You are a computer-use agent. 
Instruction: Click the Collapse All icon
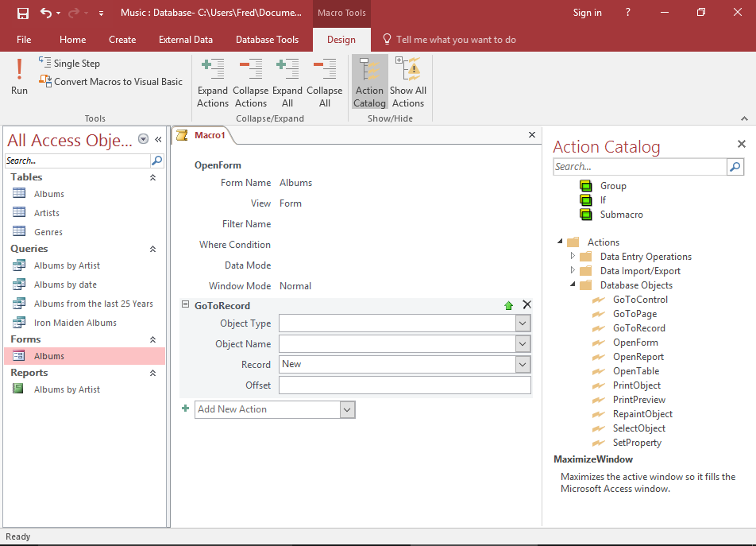click(325, 83)
